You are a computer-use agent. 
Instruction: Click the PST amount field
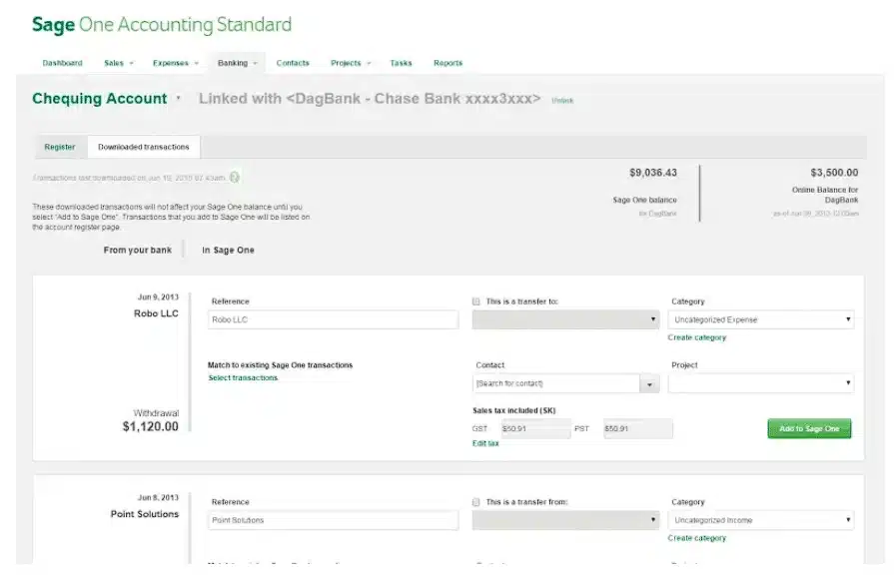point(638,428)
